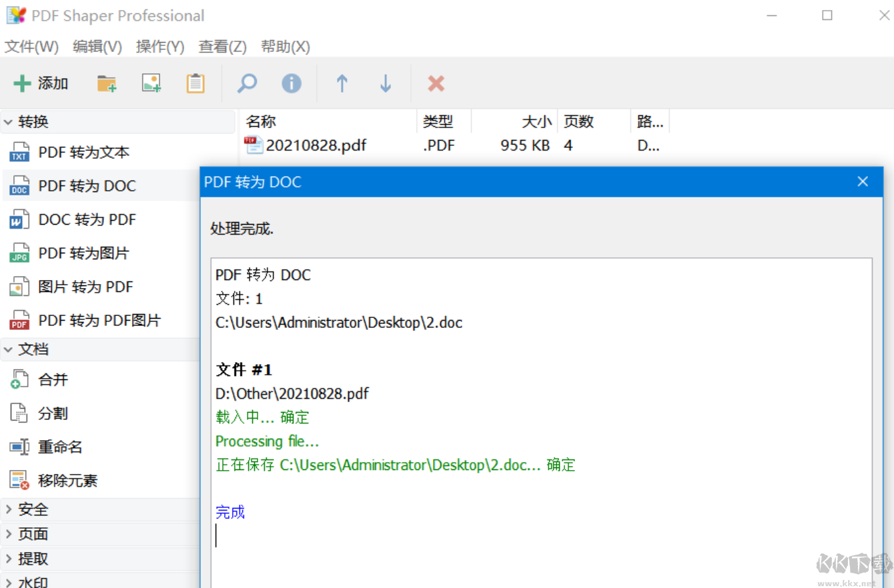Select PDF 转为 DOC in the sidebar

click(x=87, y=186)
